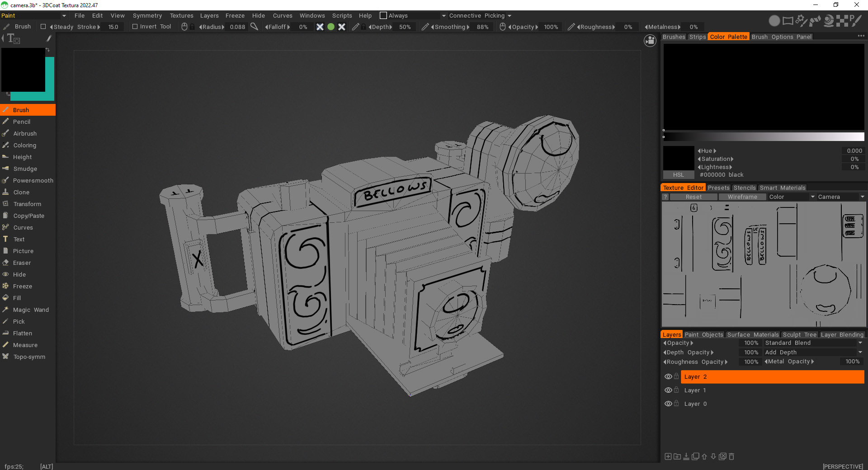The height and width of the screenshot is (470, 868).
Task: Click the Radius value field 0.088
Action: pyautogui.click(x=237, y=27)
